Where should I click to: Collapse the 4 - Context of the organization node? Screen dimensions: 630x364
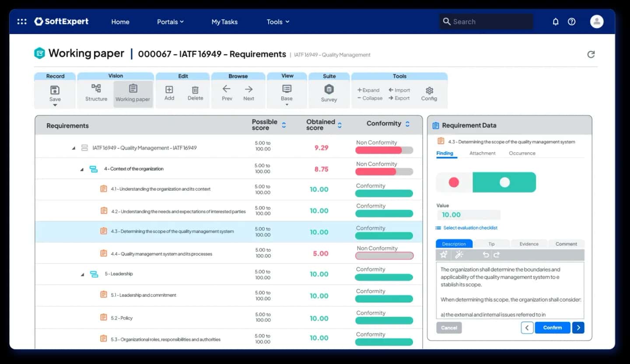[x=82, y=169]
